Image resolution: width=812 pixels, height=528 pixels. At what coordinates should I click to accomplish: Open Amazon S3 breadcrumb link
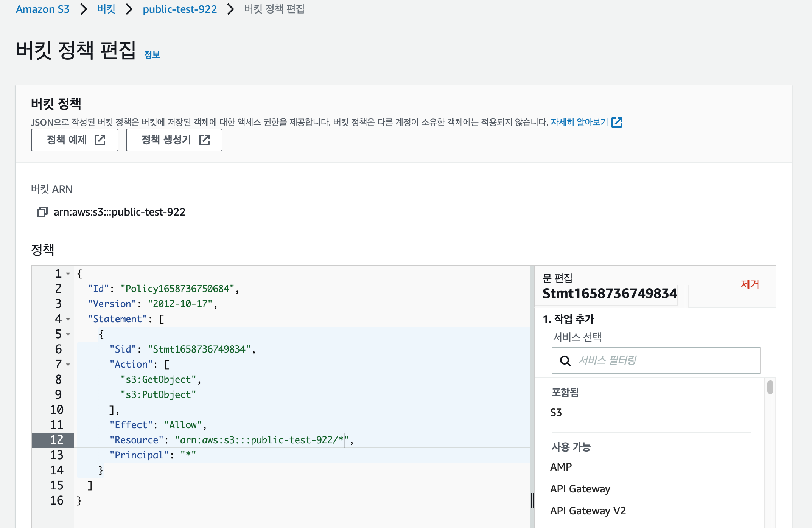pos(43,9)
